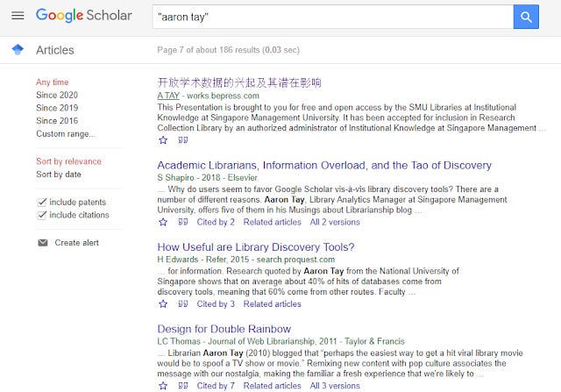Click the envelope Create alert icon
561x392 pixels.
(x=43, y=243)
